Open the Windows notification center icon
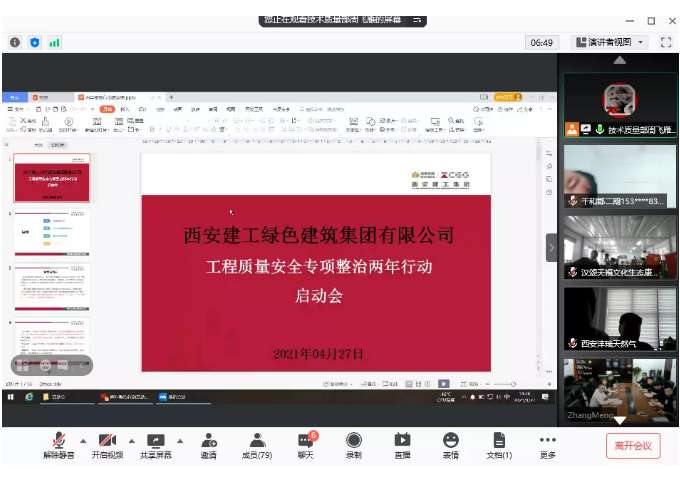The image size is (680, 479). 545,397
